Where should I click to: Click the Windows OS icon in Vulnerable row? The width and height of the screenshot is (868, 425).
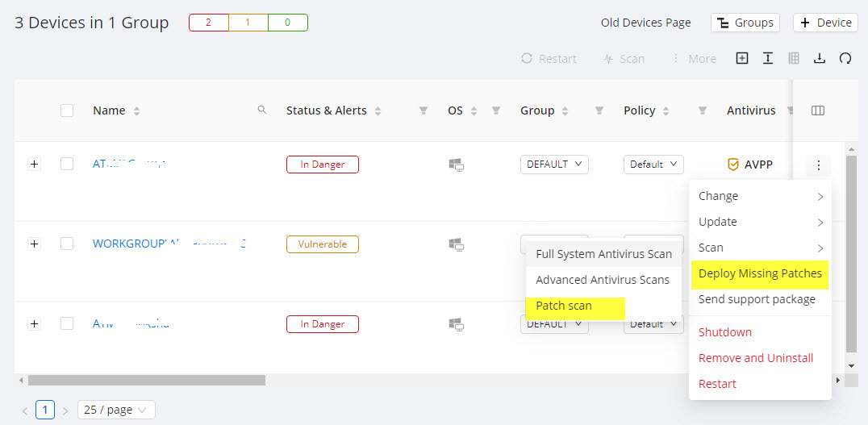point(456,244)
